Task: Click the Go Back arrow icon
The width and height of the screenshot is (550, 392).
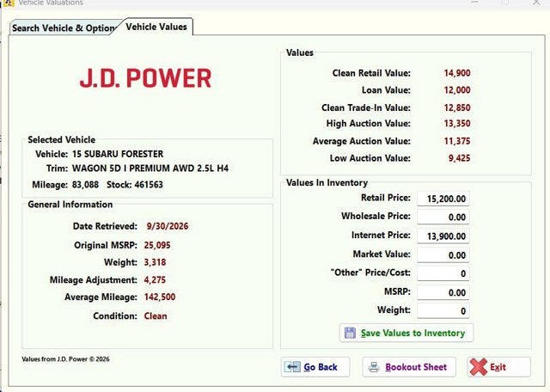Action: [292, 367]
